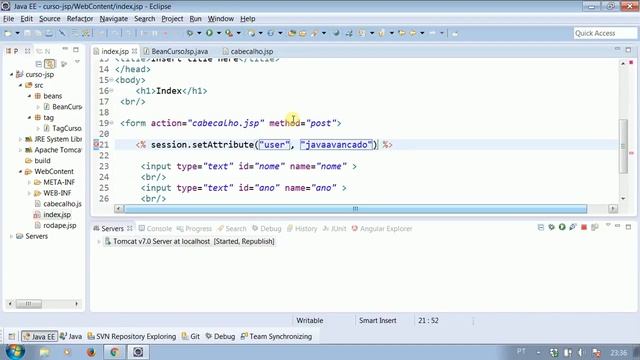Open the Debug button dropdown arrow
Image resolution: width=640 pixels, height=360 pixels.
pyautogui.click(x=199, y=33)
